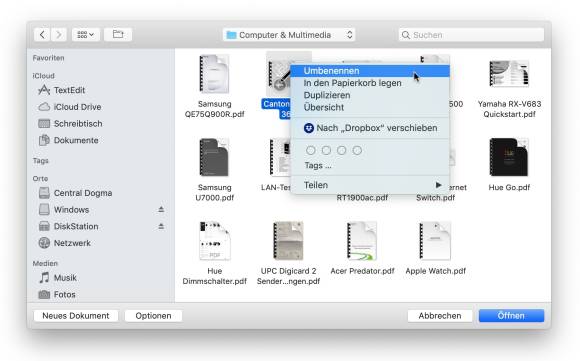Choose In den Papierkorb legen
Screen dimensions: 580x361
coord(370,83)
